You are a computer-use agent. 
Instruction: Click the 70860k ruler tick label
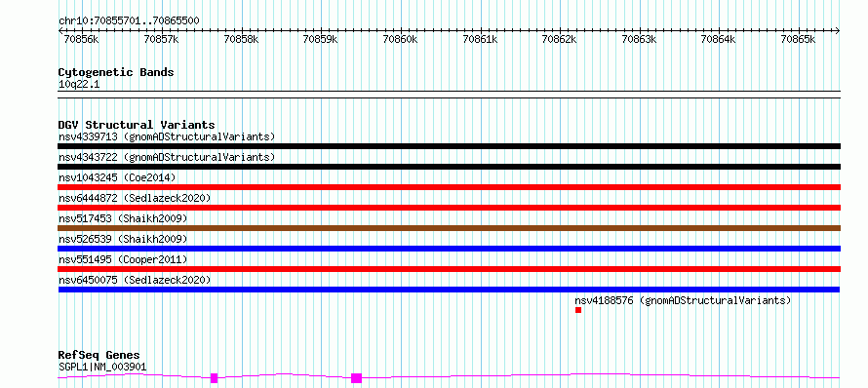click(x=400, y=39)
